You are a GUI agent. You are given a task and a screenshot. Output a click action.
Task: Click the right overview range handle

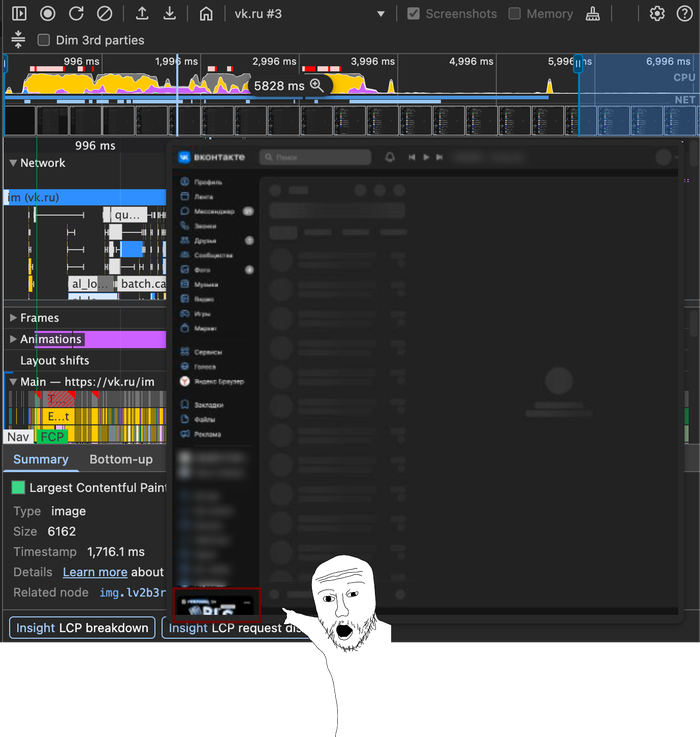(x=578, y=64)
